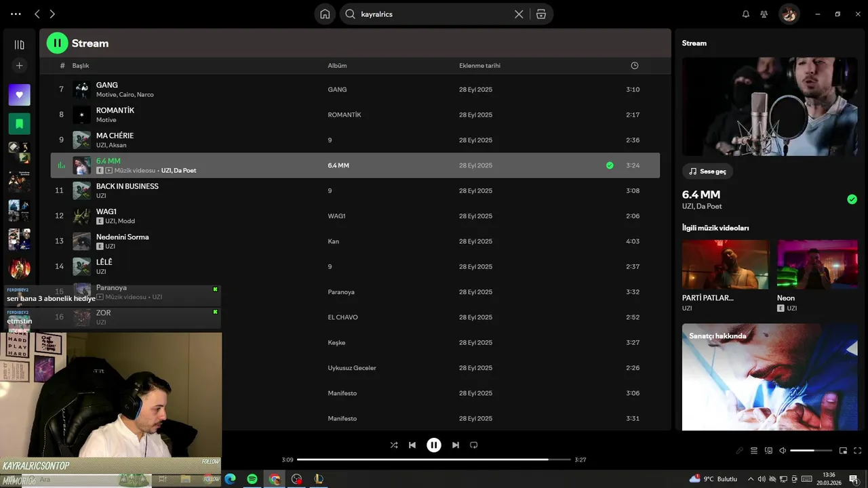Toggle saved checkmark in now playing panel
The image size is (868, 488).
coord(852,199)
